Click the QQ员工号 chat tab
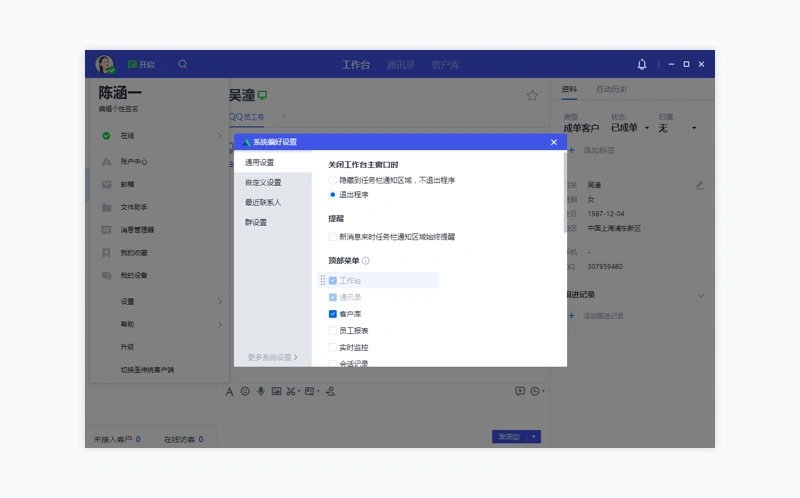This screenshot has width=800, height=498. point(246,117)
